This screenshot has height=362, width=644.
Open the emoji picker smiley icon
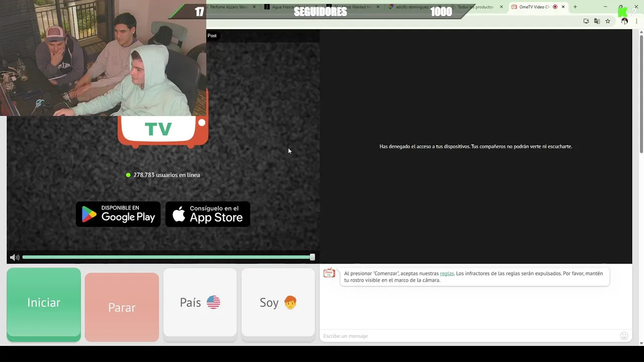[x=624, y=336]
